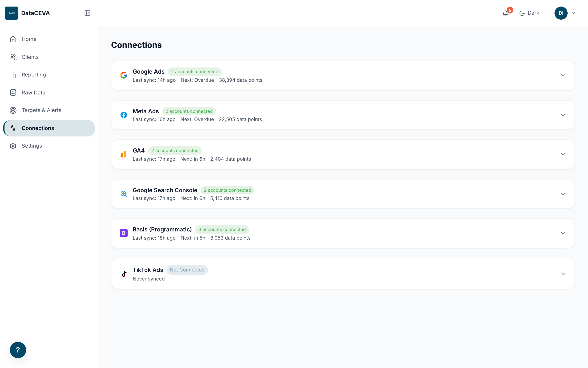Click the 3 accounts connected badge

[222, 230]
